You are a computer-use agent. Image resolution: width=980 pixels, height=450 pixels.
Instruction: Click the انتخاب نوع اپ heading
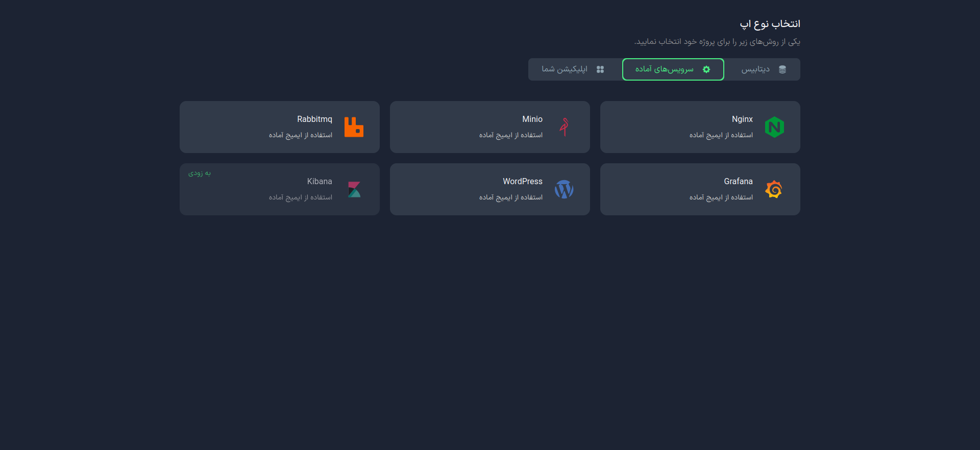[770, 24]
